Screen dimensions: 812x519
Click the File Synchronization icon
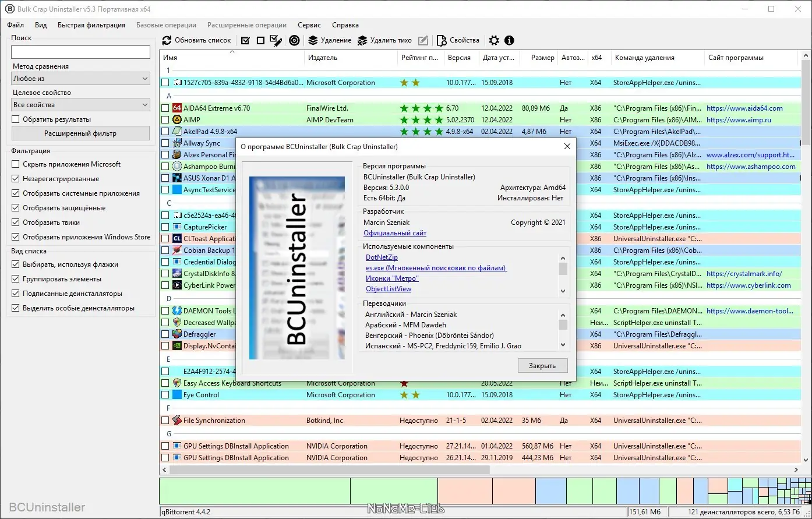pyautogui.click(x=177, y=421)
